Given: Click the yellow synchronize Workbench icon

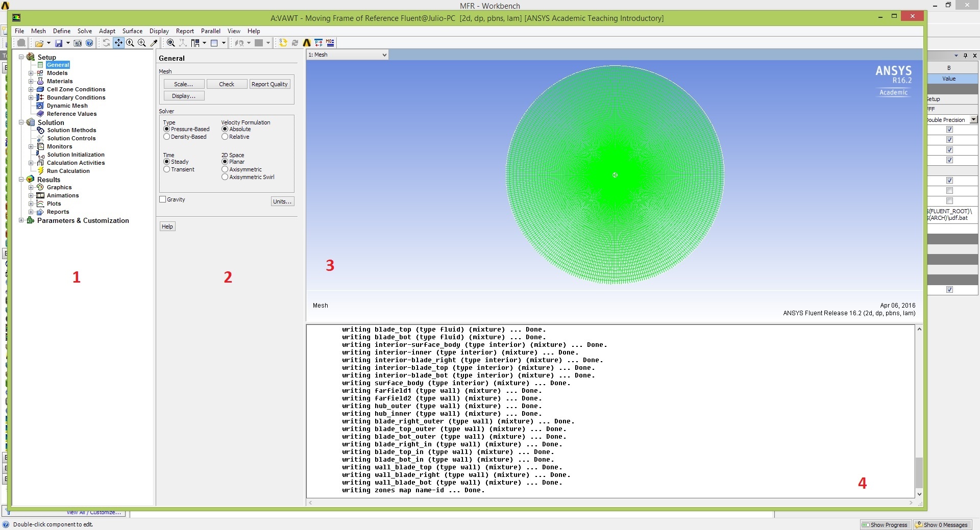Looking at the screenshot, I should coord(283,43).
